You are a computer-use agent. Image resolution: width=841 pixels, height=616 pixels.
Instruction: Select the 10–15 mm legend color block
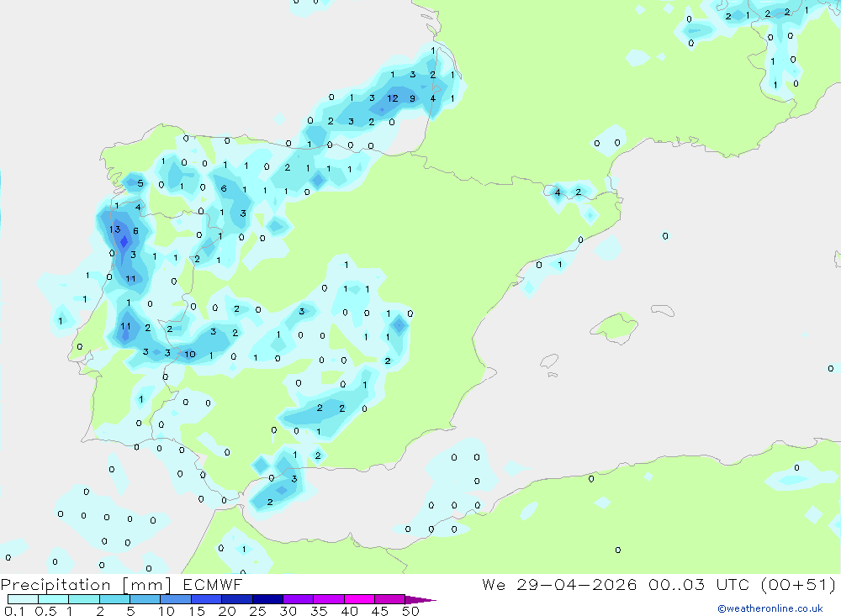tap(176, 599)
